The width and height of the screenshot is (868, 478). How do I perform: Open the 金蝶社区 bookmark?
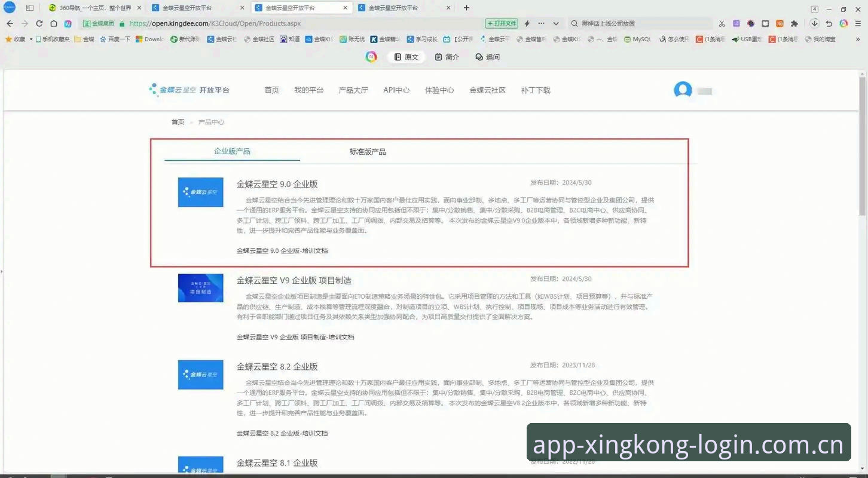259,39
